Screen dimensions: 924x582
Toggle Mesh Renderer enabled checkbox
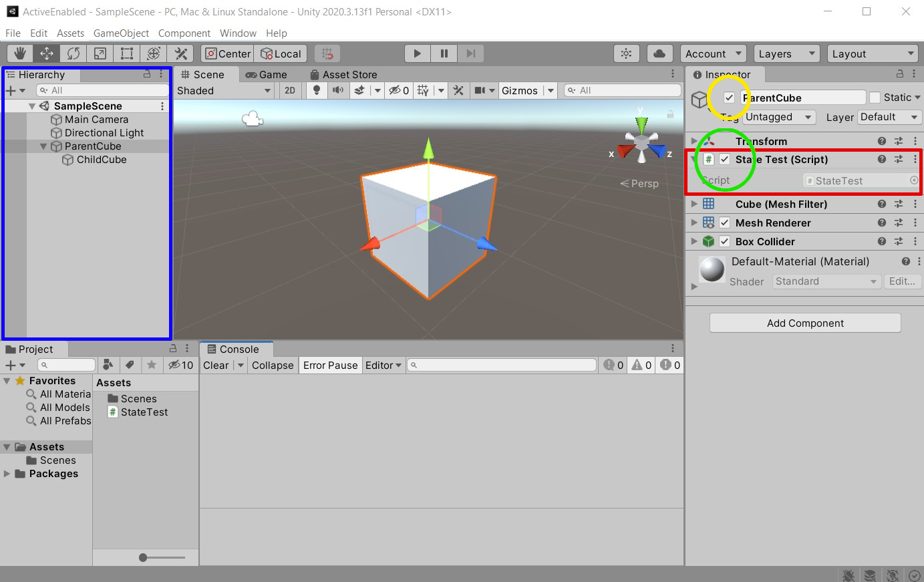[x=725, y=223]
